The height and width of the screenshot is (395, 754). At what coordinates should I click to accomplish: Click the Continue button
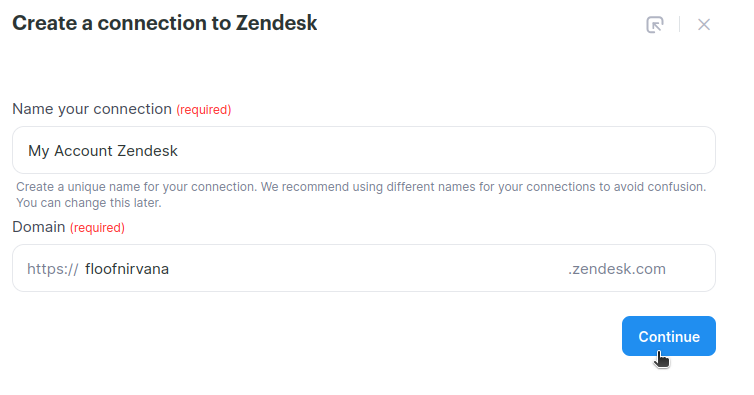[x=669, y=336]
